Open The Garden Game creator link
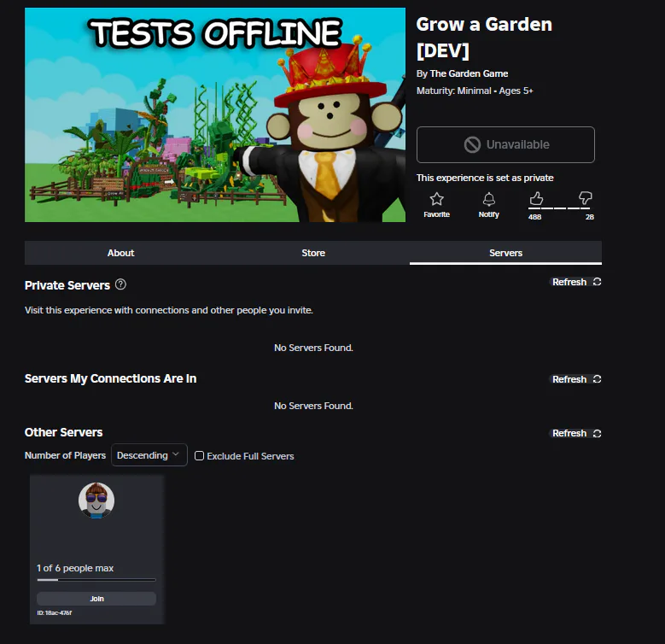 469,73
